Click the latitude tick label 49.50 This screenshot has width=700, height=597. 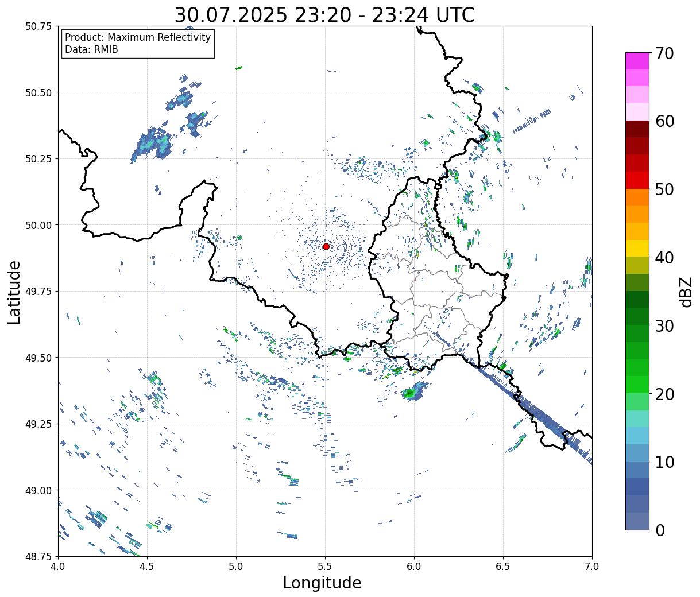click(38, 358)
